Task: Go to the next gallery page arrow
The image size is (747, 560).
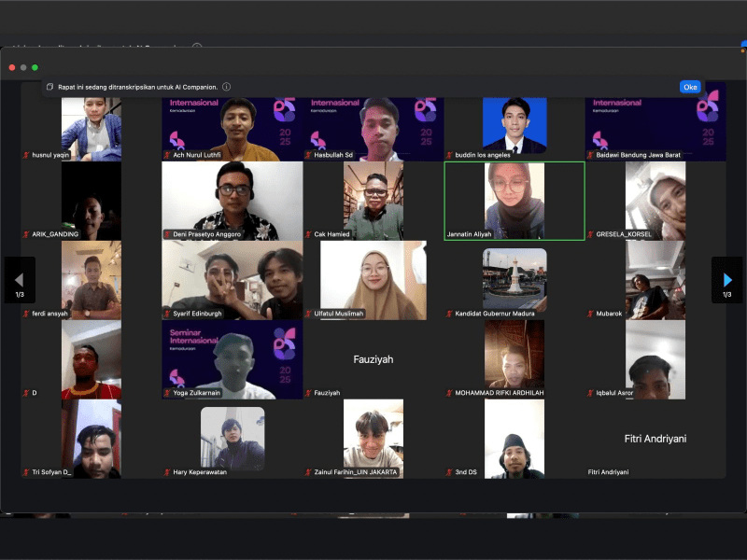Action: click(x=727, y=280)
